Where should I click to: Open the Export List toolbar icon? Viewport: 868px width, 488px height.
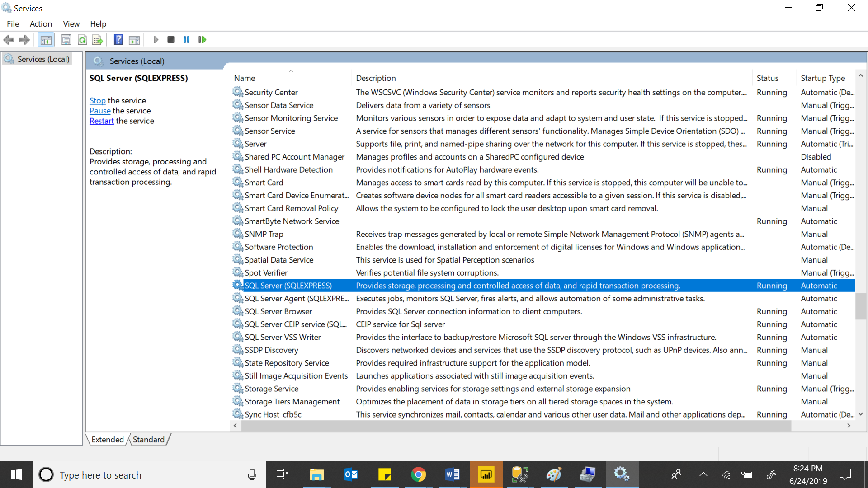(x=98, y=40)
